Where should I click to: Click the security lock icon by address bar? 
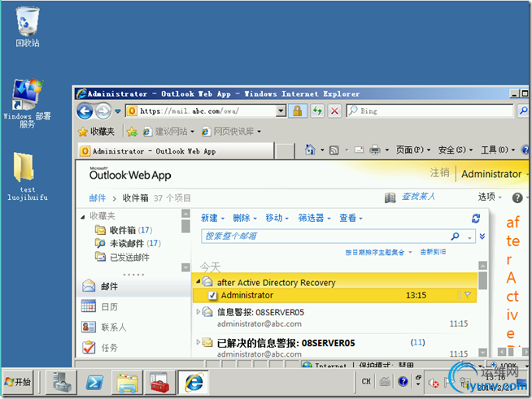coord(298,111)
